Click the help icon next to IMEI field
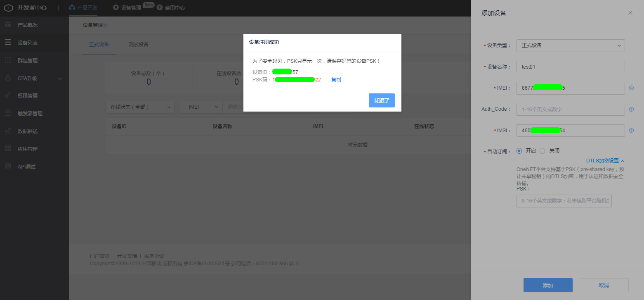This screenshot has width=644, height=300. coord(631,88)
